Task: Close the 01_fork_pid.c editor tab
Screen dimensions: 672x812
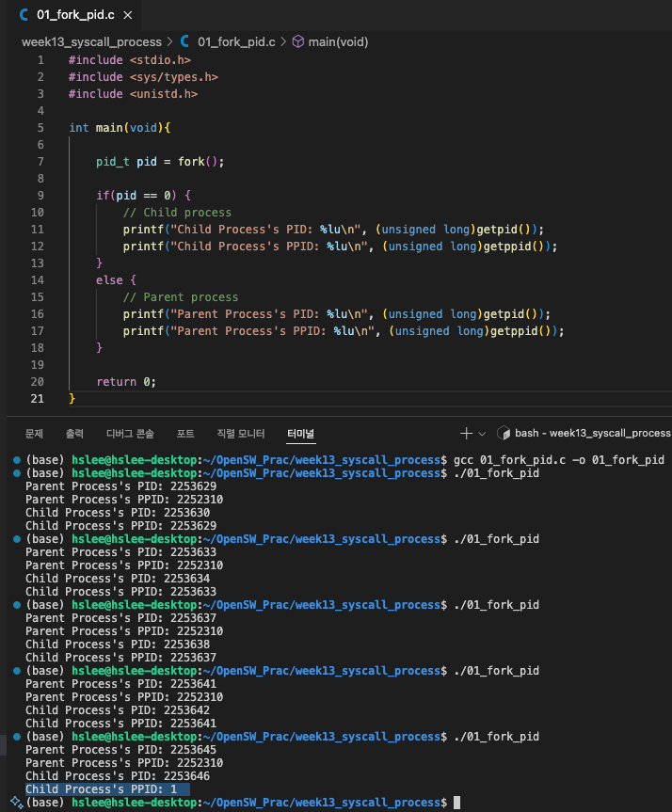Action: pyautogui.click(x=127, y=16)
